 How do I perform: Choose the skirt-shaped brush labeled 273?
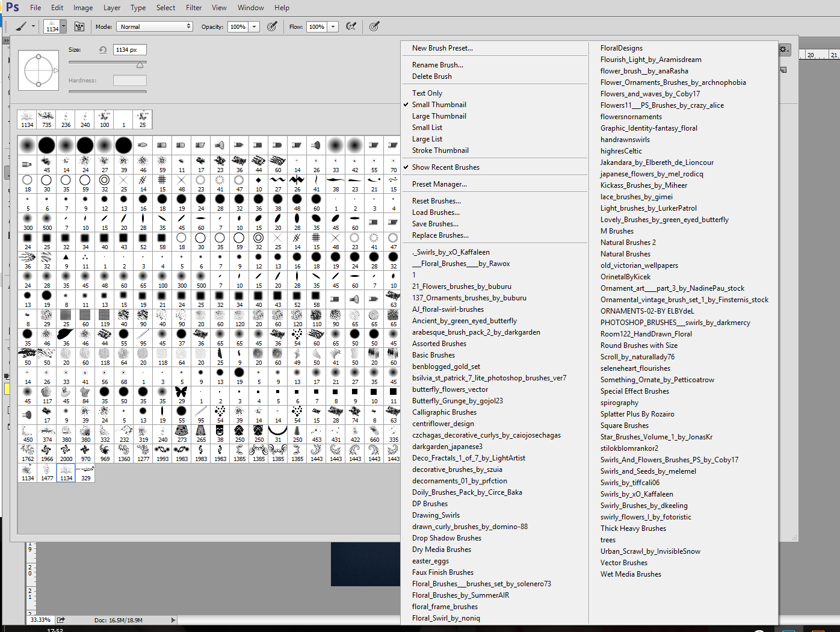(182, 434)
